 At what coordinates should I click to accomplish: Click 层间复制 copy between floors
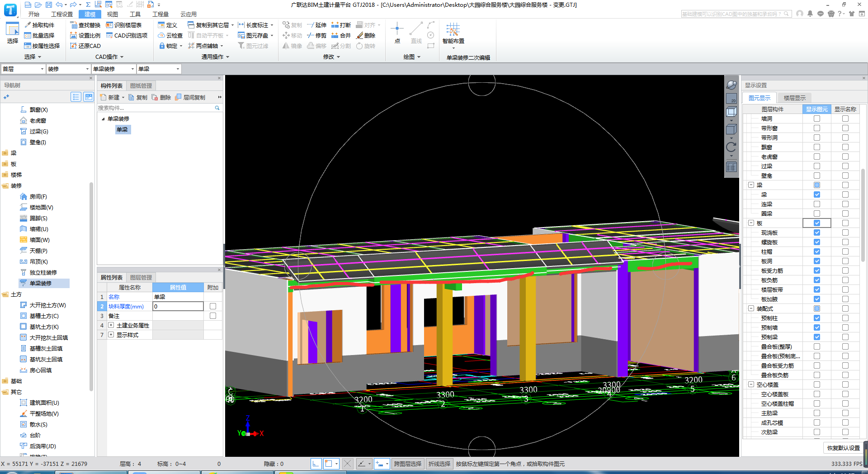[190, 97]
